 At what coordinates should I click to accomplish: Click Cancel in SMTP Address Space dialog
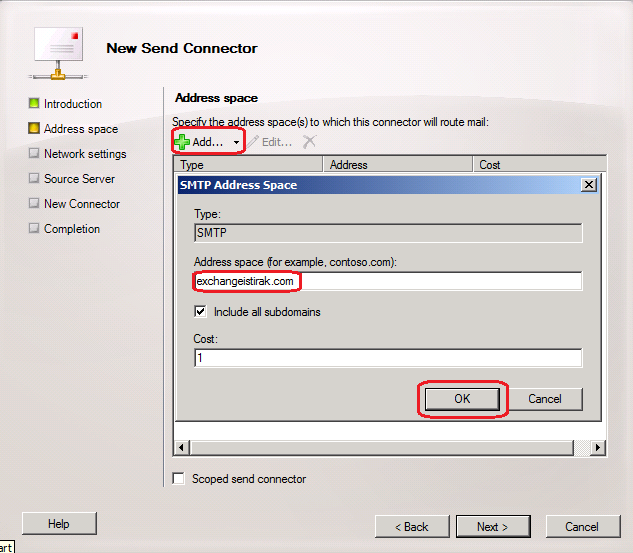click(x=545, y=399)
